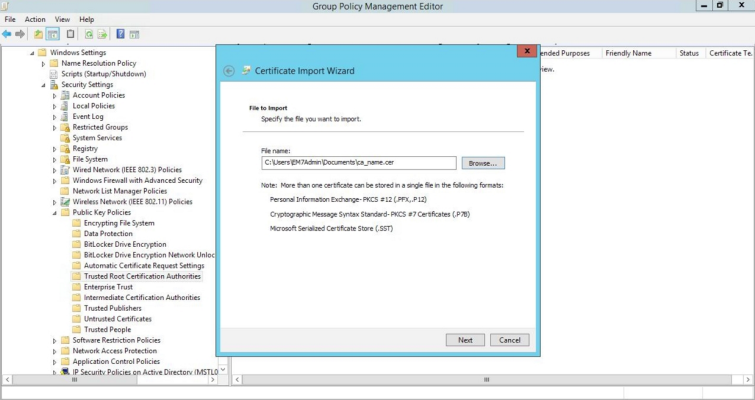Expand the Account Policies node
The width and height of the screenshot is (755, 400).
(x=54, y=95)
